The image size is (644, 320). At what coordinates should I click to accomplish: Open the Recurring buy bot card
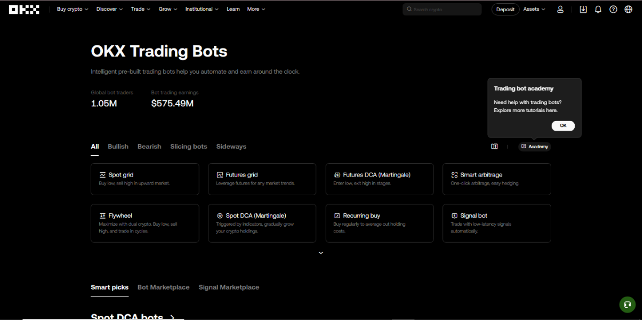click(x=380, y=223)
